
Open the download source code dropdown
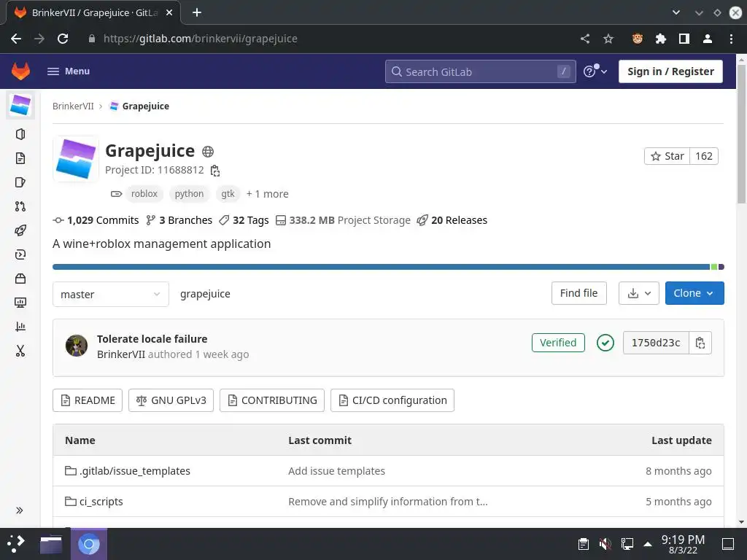(x=639, y=293)
